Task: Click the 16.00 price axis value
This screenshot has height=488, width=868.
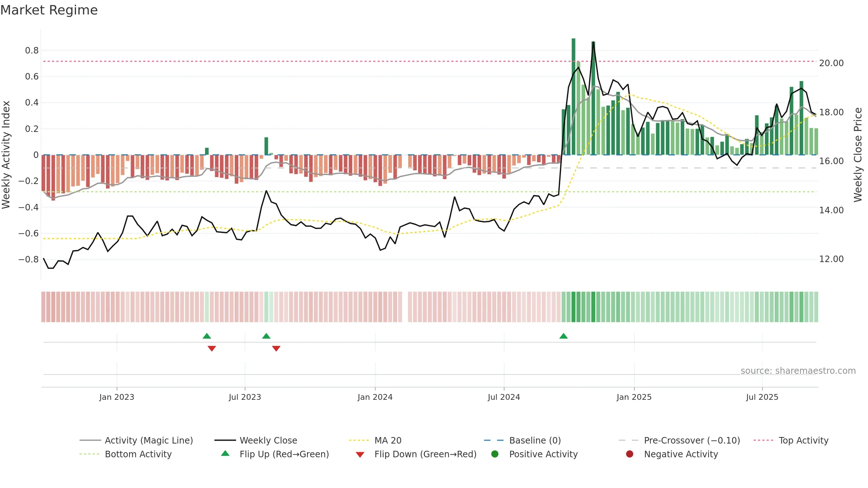Action: pyautogui.click(x=831, y=161)
